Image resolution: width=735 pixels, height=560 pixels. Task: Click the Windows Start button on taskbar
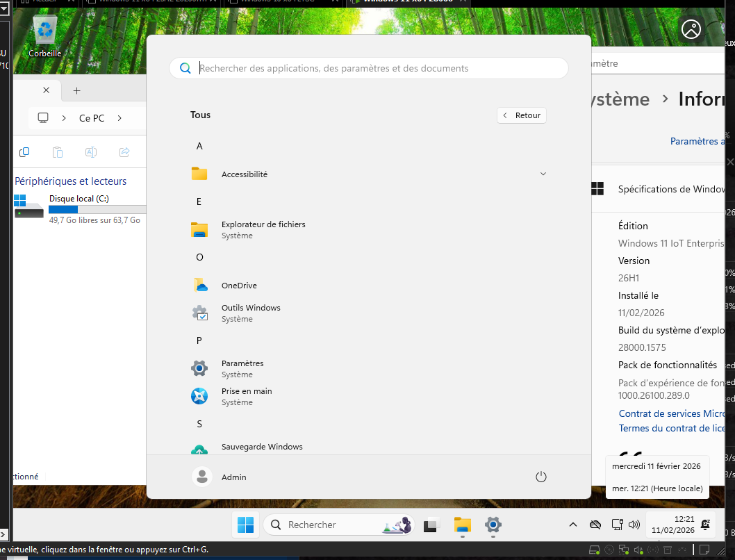pyautogui.click(x=246, y=525)
